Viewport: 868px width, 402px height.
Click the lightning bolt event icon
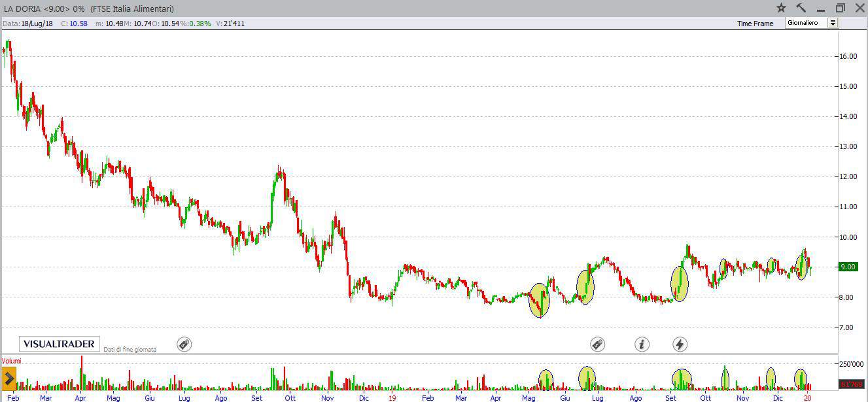[680, 344]
